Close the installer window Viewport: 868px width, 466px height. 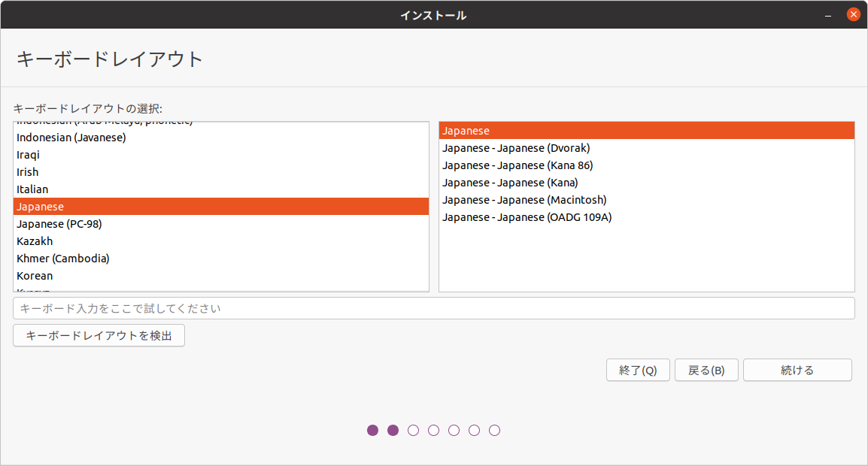point(854,14)
